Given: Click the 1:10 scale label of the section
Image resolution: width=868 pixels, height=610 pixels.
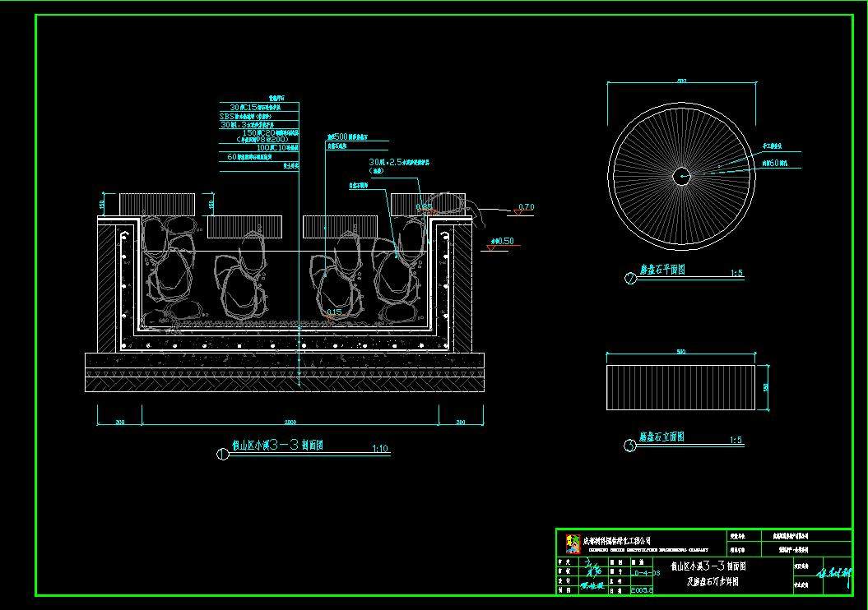Looking at the screenshot, I should click(380, 449).
